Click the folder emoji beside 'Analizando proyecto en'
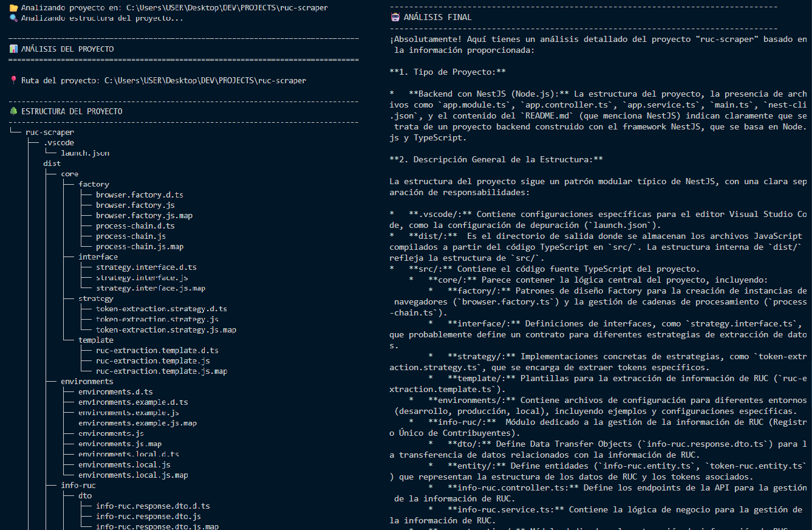Image resolution: width=812 pixels, height=530 pixels. tap(13, 9)
